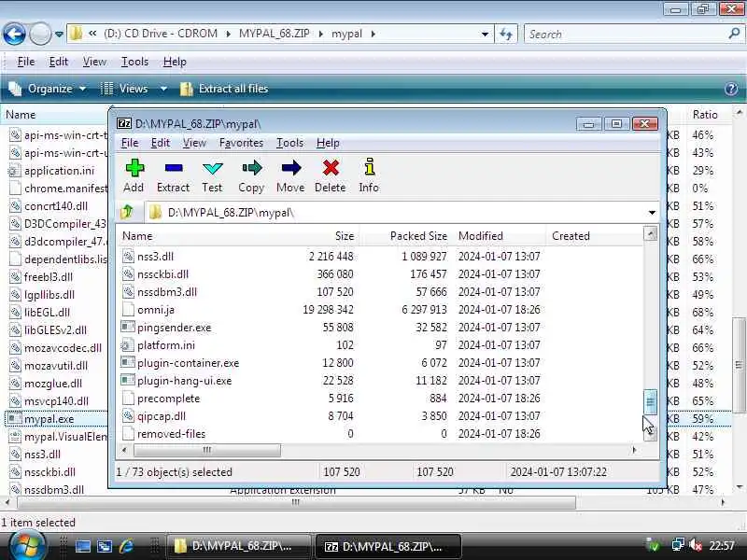The height and width of the screenshot is (560, 747).
Task: Click Explorer horizontal scrollbar thumb
Action: pos(296,502)
